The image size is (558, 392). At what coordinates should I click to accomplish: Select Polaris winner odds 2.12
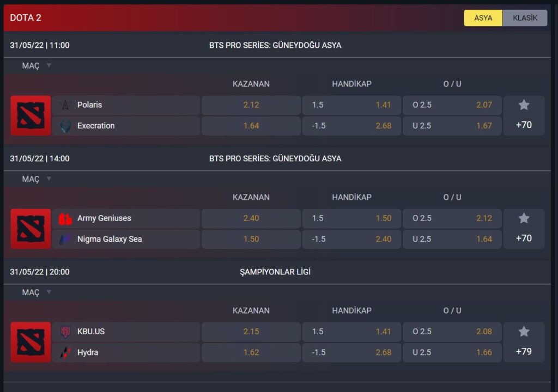click(x=251, y=105)
